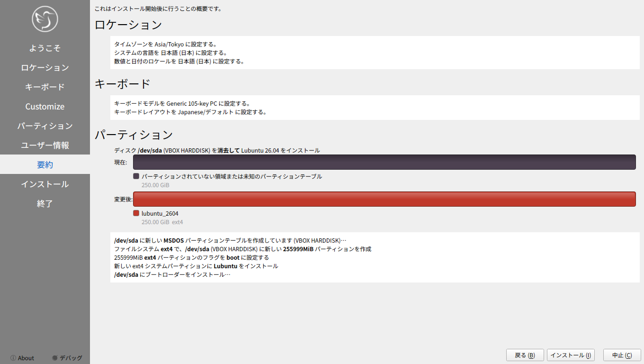Screen dimensions: 644x364
Task: Click the 255999MiB partition creation line
Action: pos(242,248)
